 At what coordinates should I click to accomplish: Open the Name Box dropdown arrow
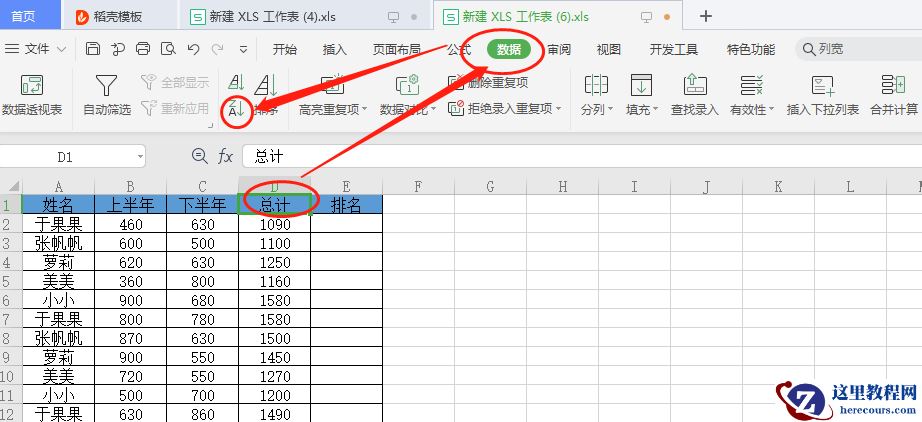pos(140,157)
